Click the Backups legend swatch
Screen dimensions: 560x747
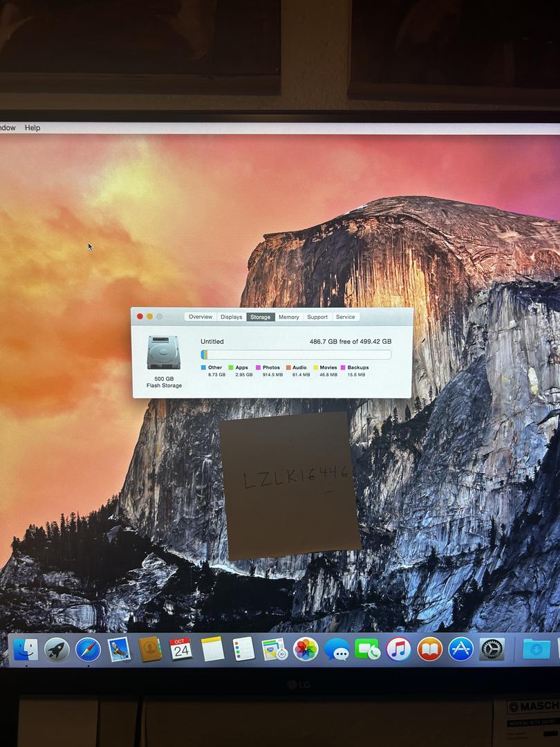click(x=343, y=367)
